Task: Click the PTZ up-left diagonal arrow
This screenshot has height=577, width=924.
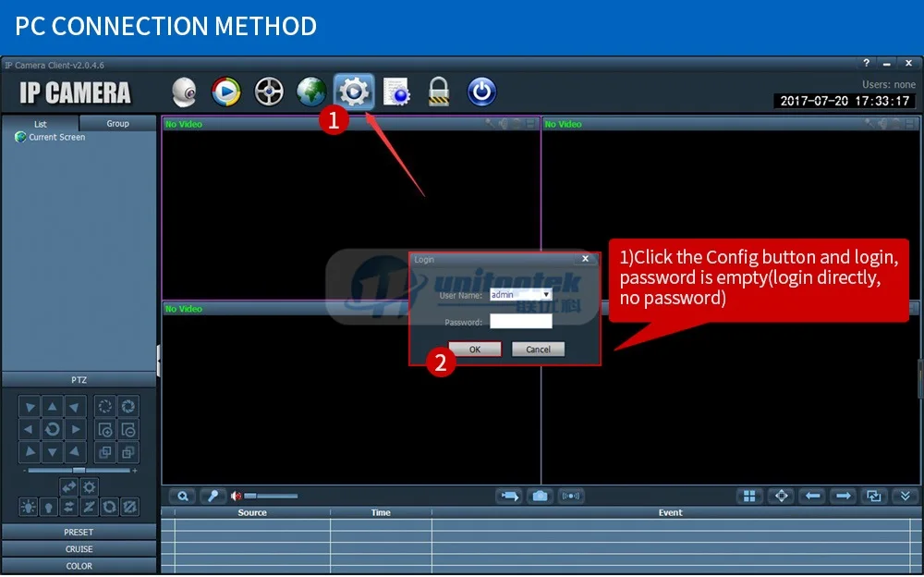Action: click(29, 407)
